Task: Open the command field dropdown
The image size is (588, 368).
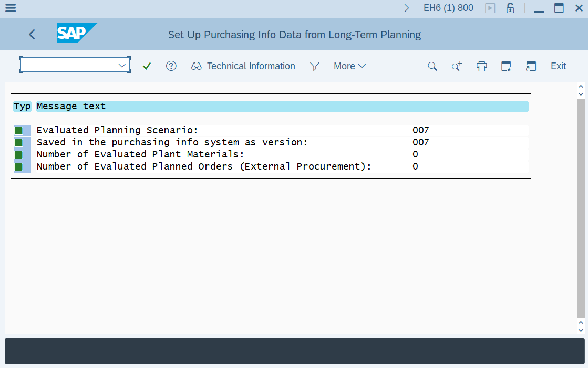Action: [x=122, y=64]
